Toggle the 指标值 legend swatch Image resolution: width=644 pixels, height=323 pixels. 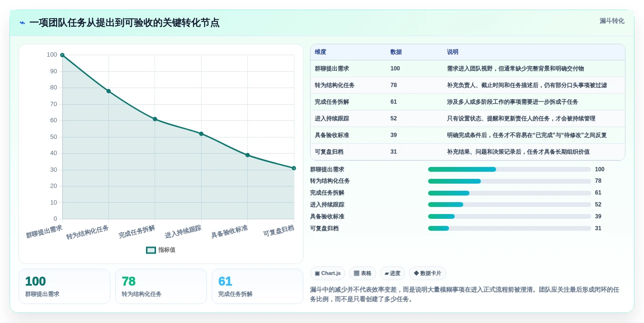pyautogui.click(x=151, y=250)
